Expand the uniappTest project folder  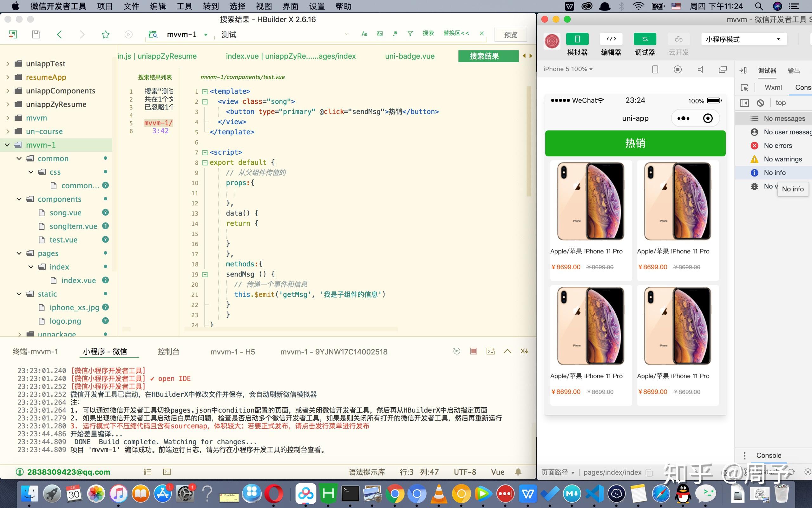(x=8, y=63)
